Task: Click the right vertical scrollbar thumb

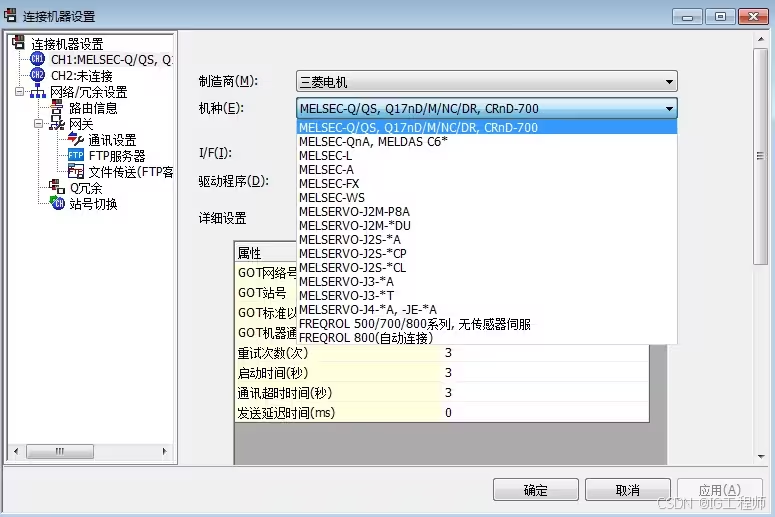Action: point(760,157)
